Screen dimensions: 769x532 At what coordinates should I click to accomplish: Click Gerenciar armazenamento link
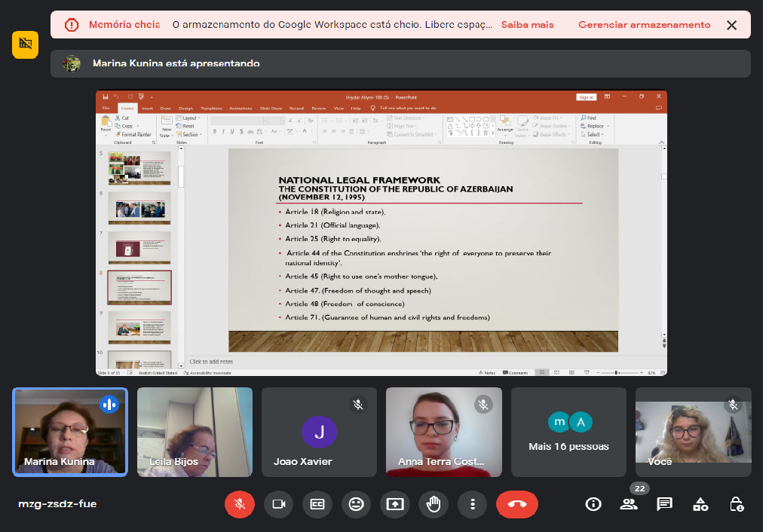point(644,25)
